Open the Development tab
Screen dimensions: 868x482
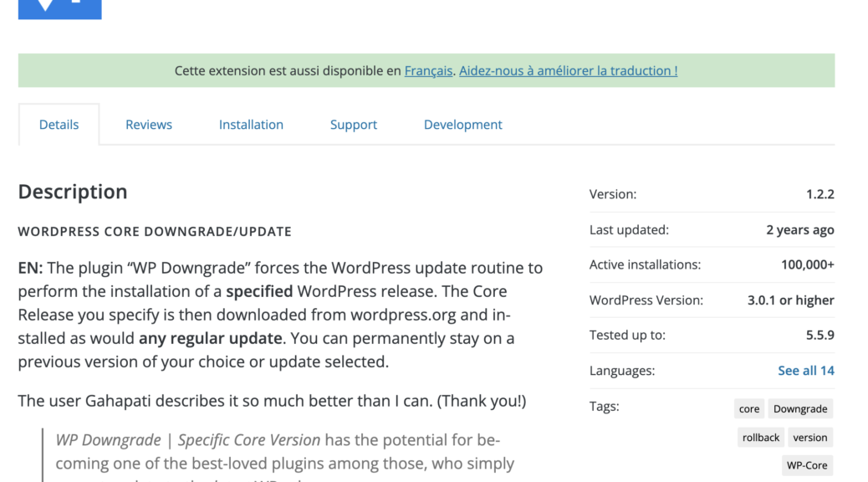click(x=462, y=125)
